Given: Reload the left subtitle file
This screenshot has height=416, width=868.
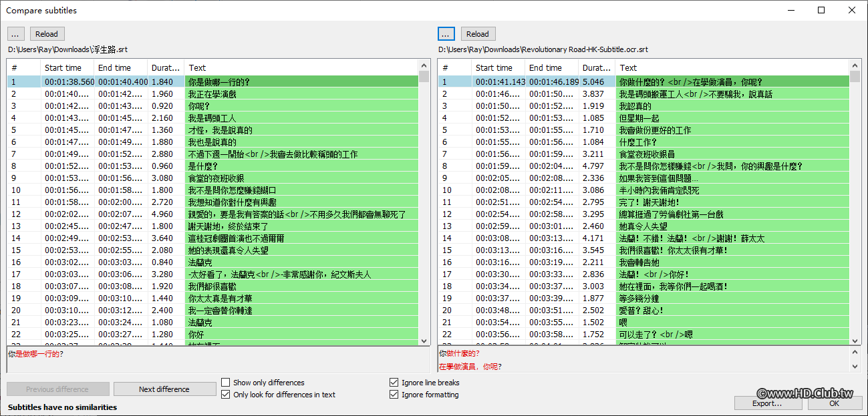Looking at the screenshot, I should coord(47,34).
